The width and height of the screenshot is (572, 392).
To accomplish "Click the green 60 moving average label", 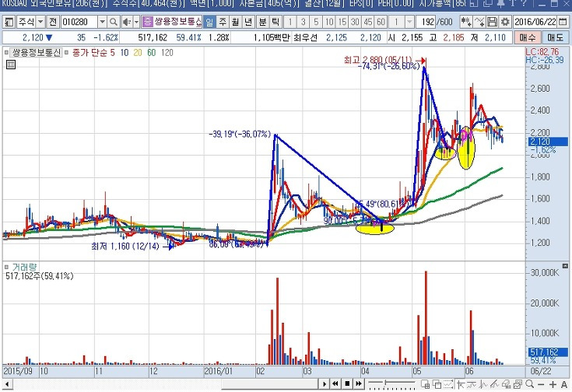I will point(152,53).
